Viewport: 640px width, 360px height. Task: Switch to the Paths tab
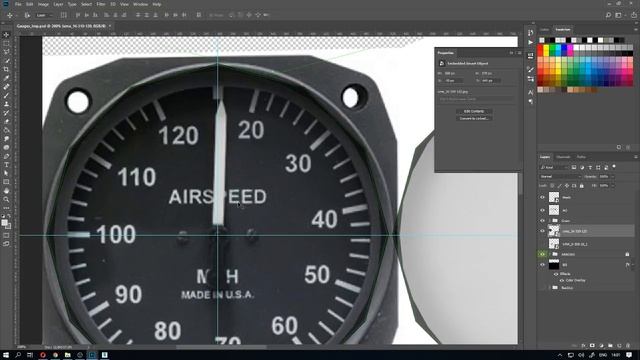pos(581,157)
